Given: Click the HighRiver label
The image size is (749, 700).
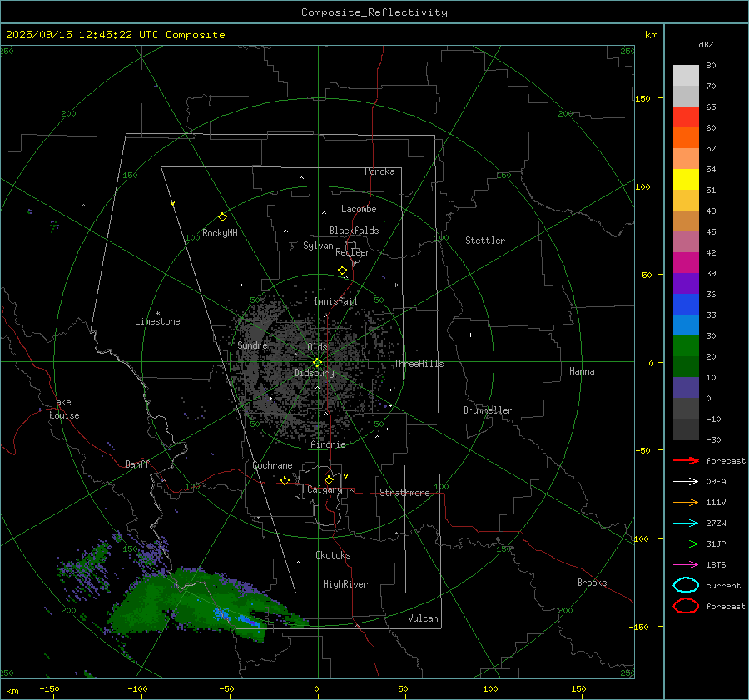Looking at the screenshot, I should tap(345, 584).
